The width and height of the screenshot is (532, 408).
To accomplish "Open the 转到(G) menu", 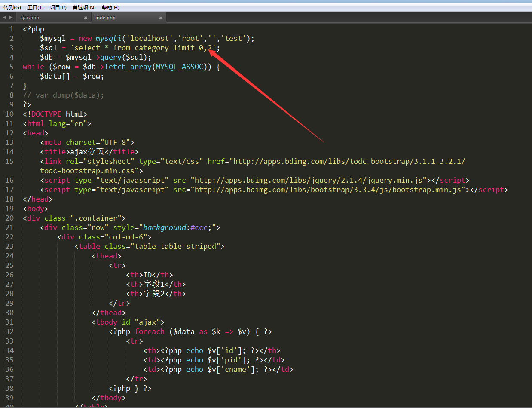I will click(12, 7).
